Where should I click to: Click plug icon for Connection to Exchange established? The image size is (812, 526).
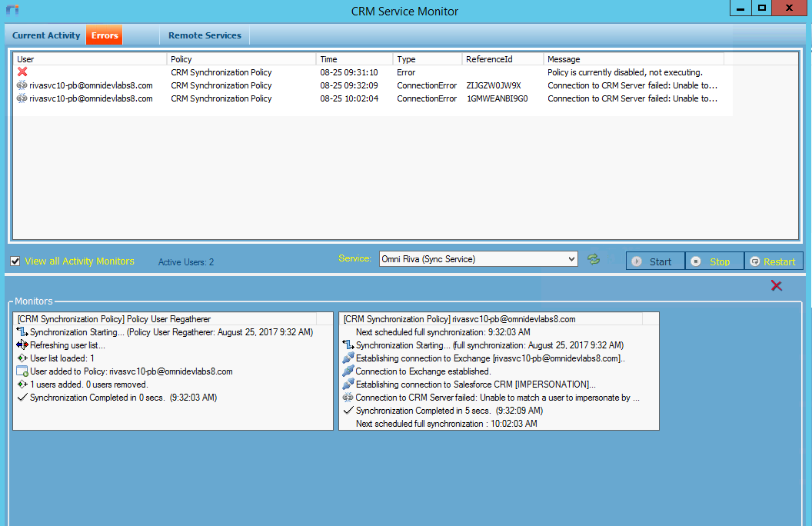[348, 371]
